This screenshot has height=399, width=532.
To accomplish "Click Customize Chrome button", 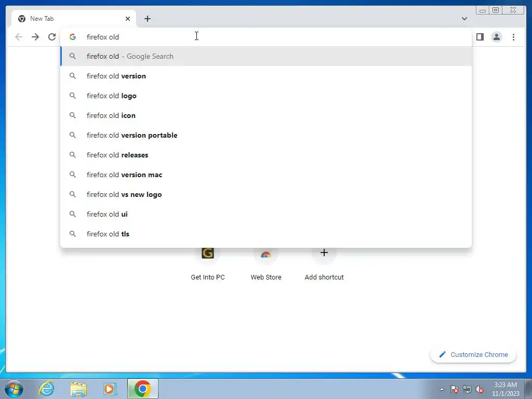I will [473, 354].
